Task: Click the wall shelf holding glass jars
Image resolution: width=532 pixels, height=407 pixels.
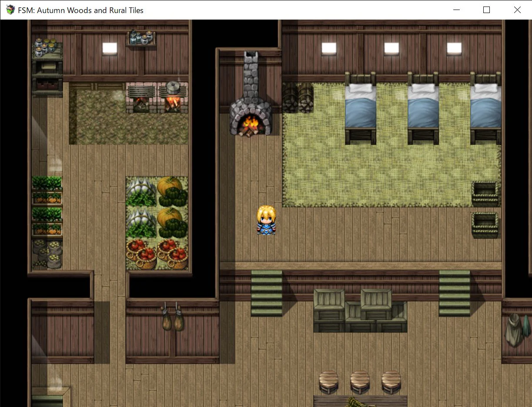Action: pos(141,38)
